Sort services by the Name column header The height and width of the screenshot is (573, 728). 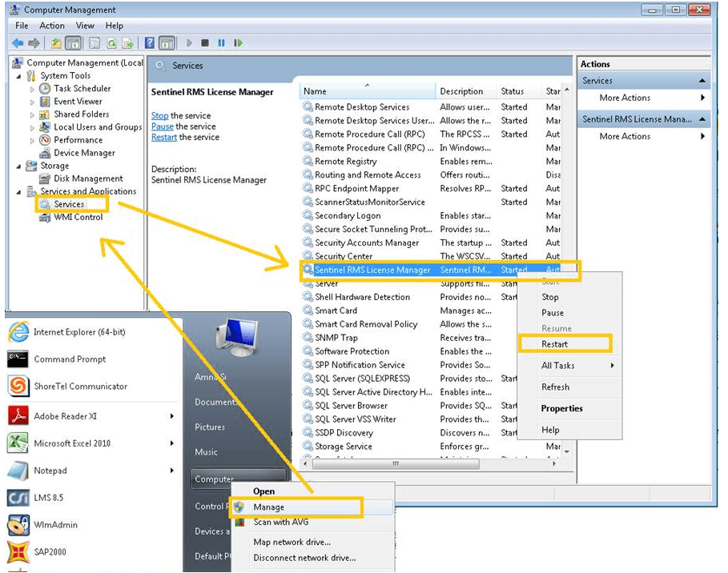[368, 91]
